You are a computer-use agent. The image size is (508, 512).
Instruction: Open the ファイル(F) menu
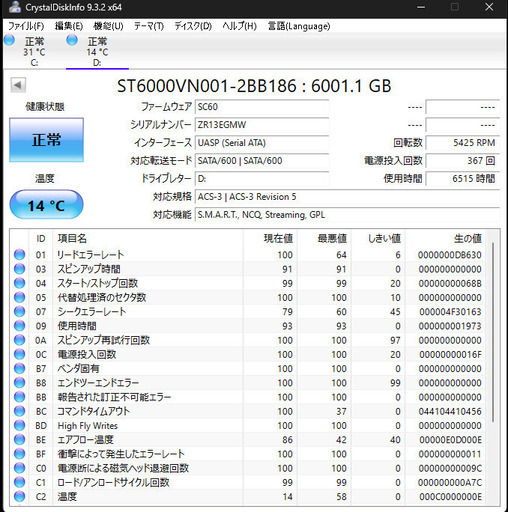pos(26,26)
